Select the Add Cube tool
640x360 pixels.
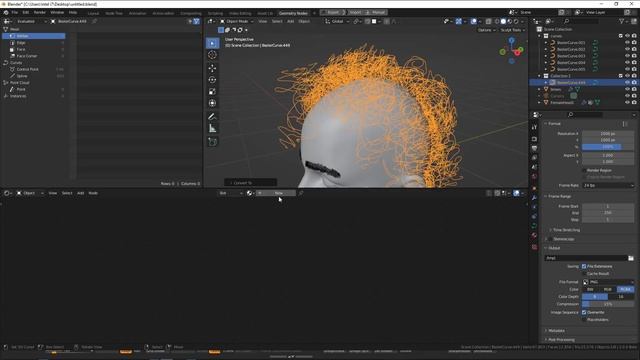212,142
